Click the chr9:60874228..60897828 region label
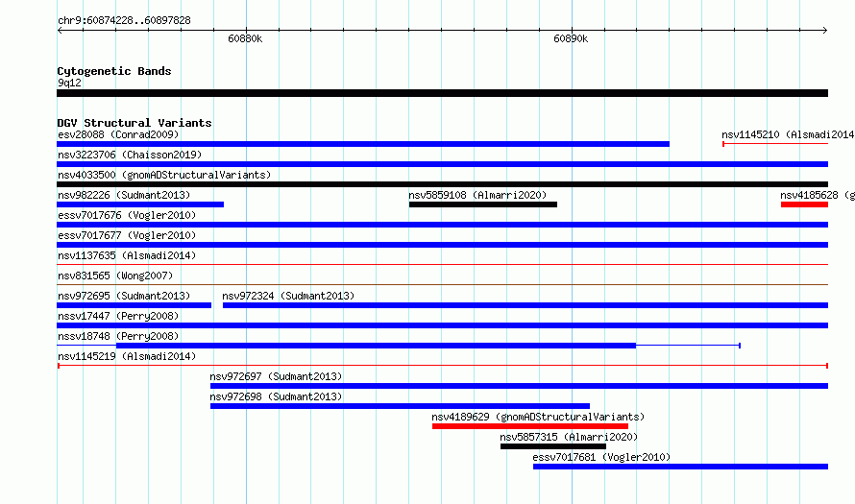 pyautogui.click(x=124, y=21)
